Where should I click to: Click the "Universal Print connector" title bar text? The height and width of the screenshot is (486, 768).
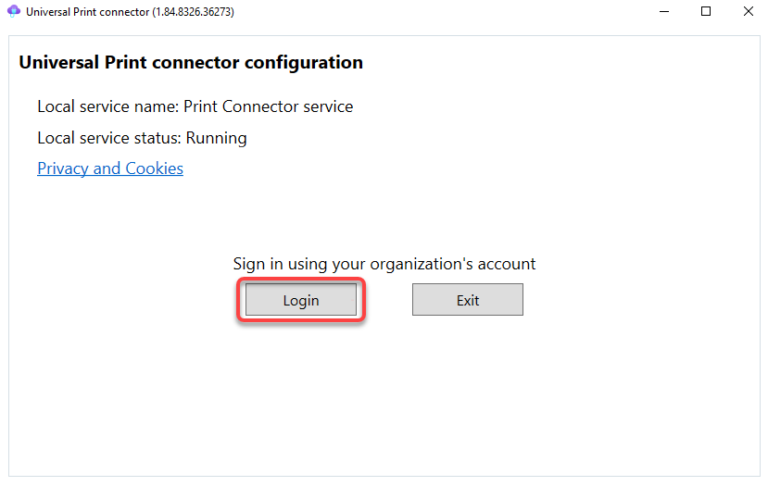[88, 12]
